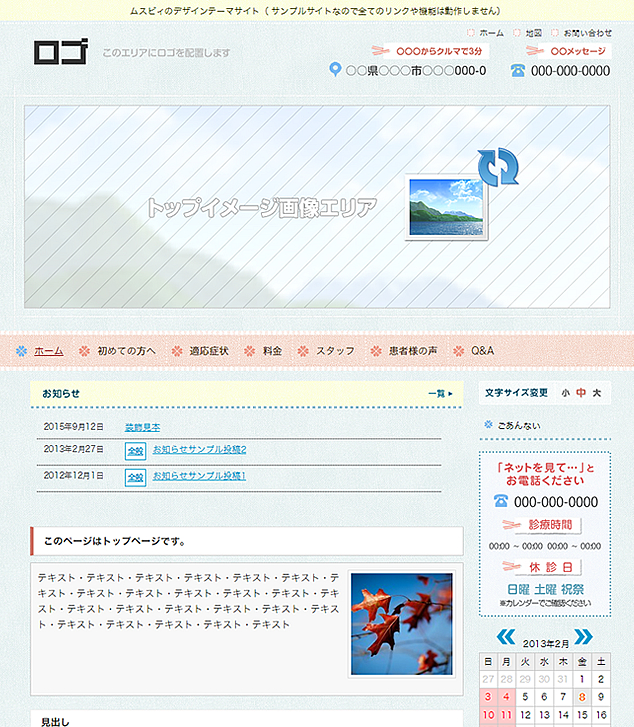Select 初めての方へ in the navigation bar
This screenshot has height=727, width=634.
126,351
